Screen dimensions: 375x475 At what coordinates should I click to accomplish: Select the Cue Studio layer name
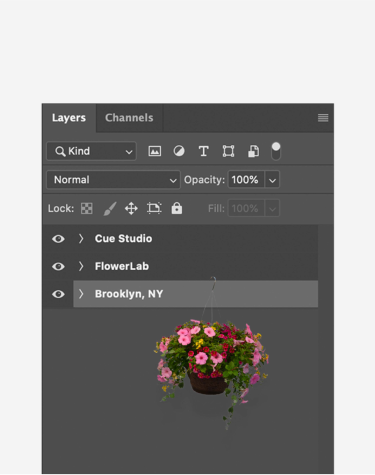coord(123,239)
